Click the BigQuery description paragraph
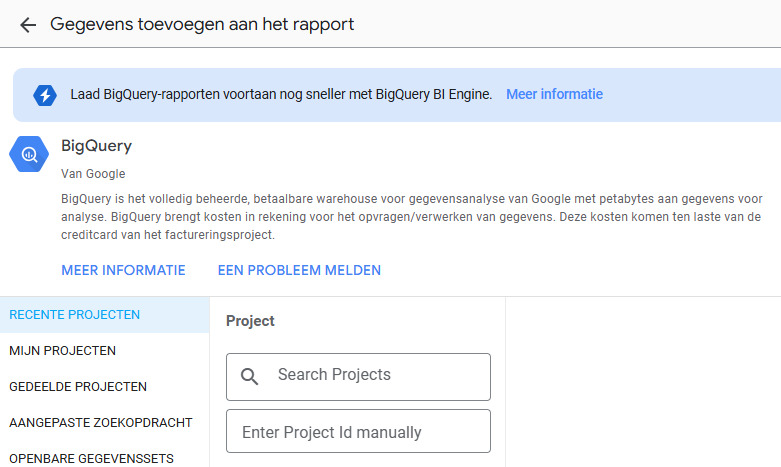This screenshot has height=467, width=781. 411,217
